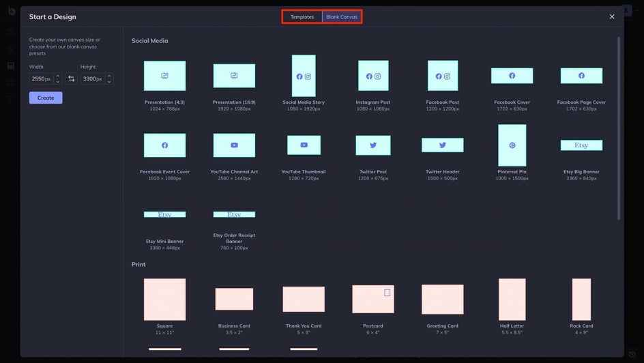Select the Pinterest Pin canvas preset

coord(512,145)
